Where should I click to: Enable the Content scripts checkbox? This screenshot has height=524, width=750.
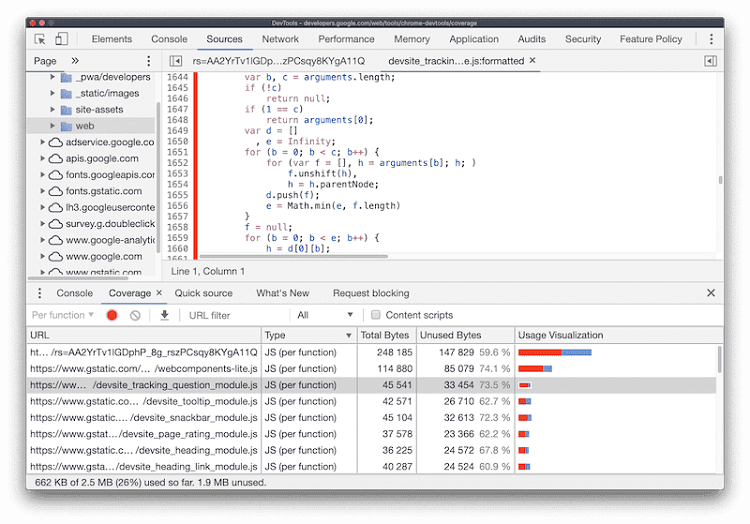coord(375,315)
